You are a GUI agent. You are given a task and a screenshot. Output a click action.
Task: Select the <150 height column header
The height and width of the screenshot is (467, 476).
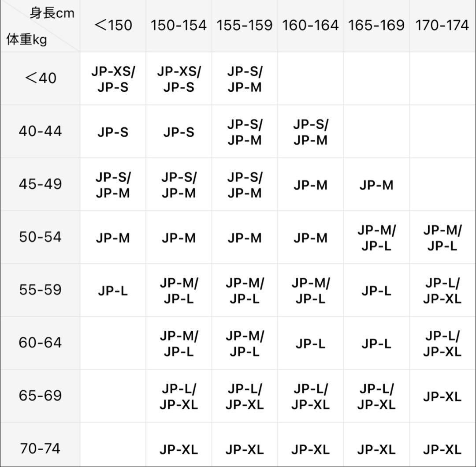pos(113,25)
